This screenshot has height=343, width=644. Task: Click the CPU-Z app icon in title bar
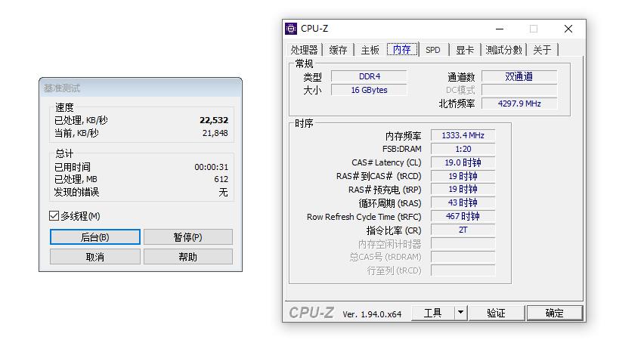tap(291, 29)
